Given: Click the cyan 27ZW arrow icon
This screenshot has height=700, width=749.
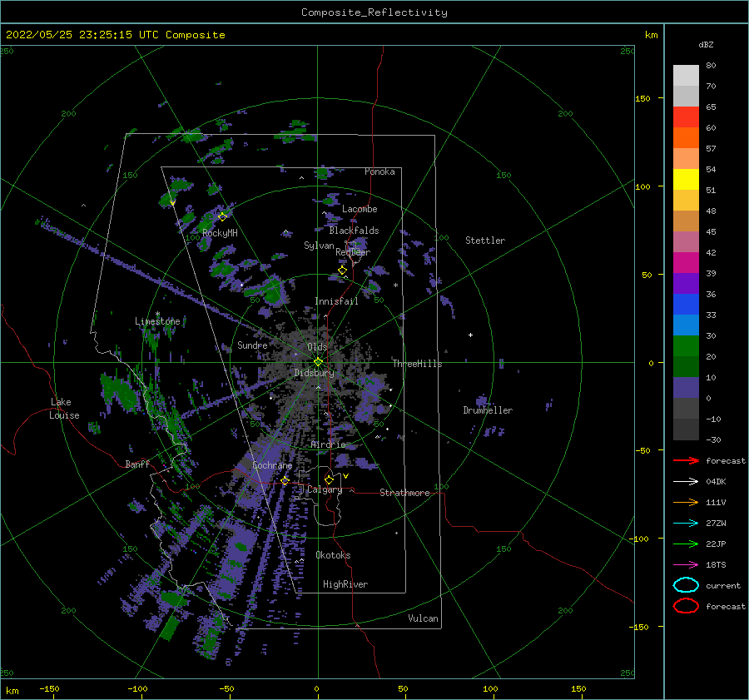Looking at the screenshot, I should click(686, 524).
